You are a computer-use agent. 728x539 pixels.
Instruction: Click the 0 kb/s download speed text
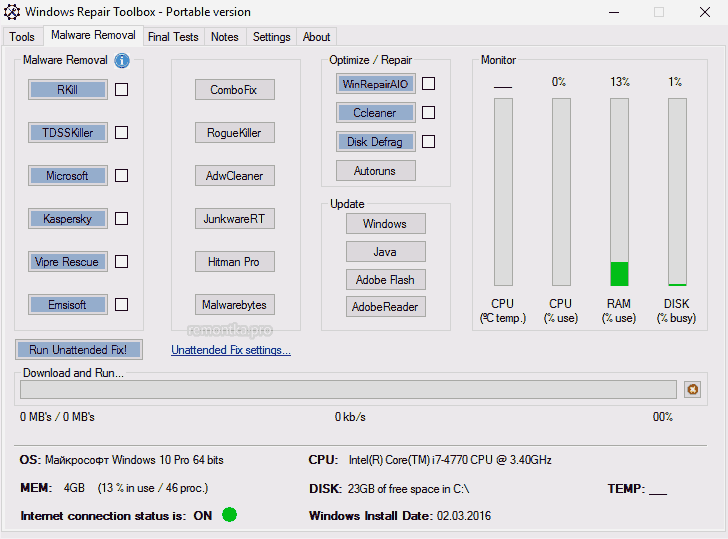point(350,417)
